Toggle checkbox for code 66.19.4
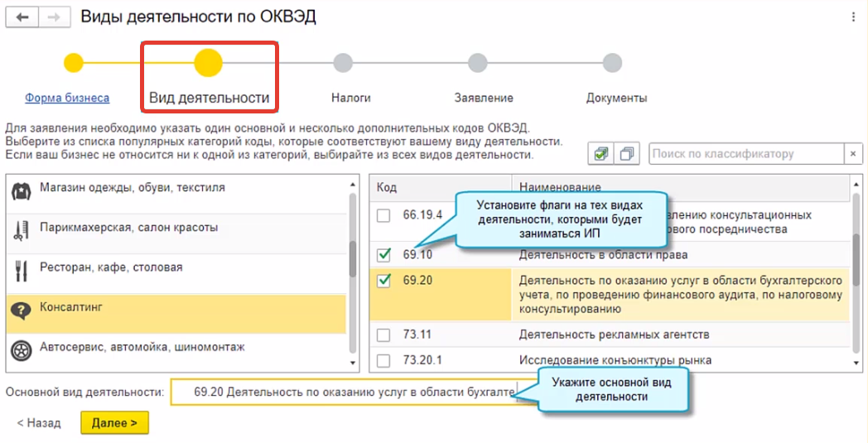 383,215
